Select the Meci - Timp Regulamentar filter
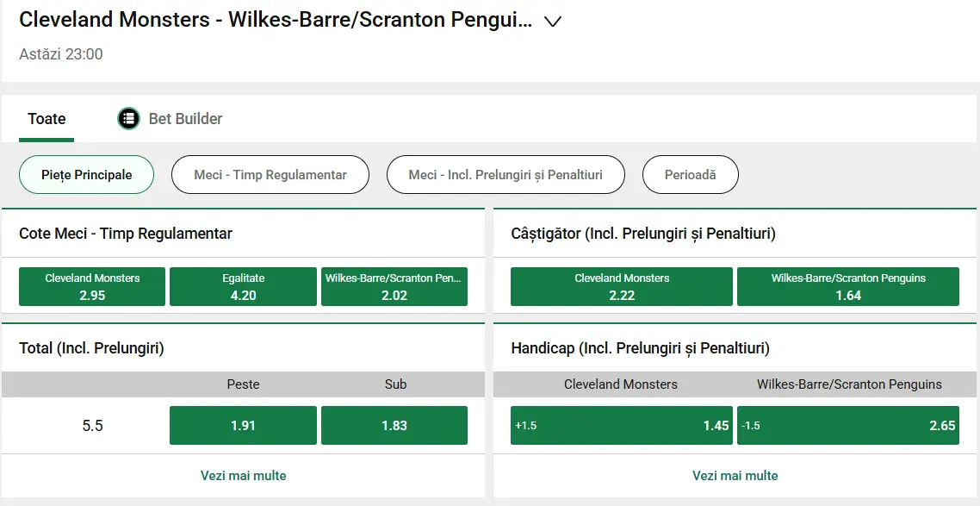Viewport: 980px width, 506px height. [270, 174]
